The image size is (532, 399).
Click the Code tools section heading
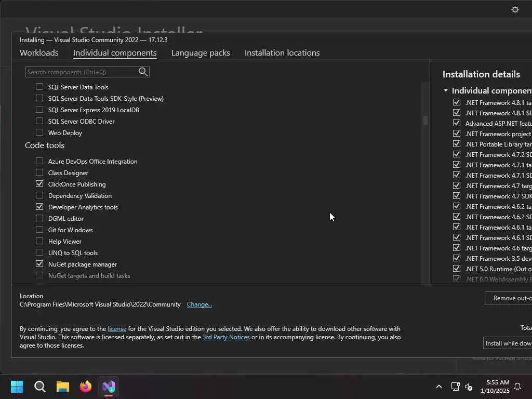45,145
